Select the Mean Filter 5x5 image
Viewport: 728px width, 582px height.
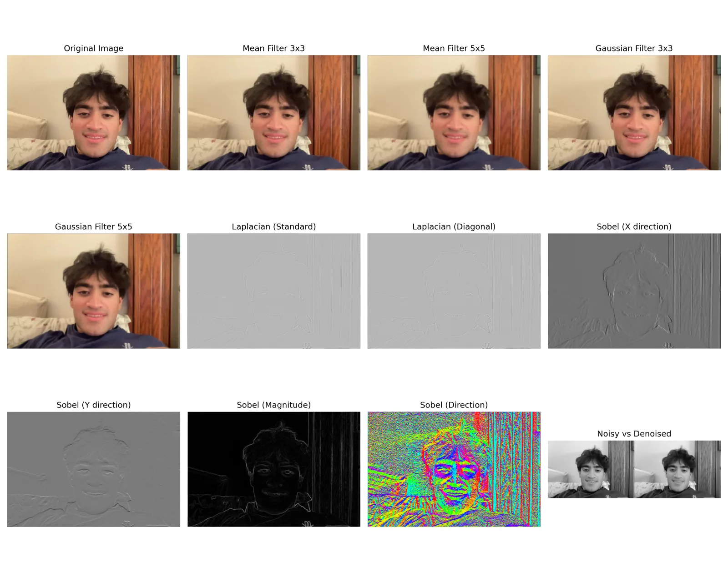pyautogui.click(x=454, y=113)
